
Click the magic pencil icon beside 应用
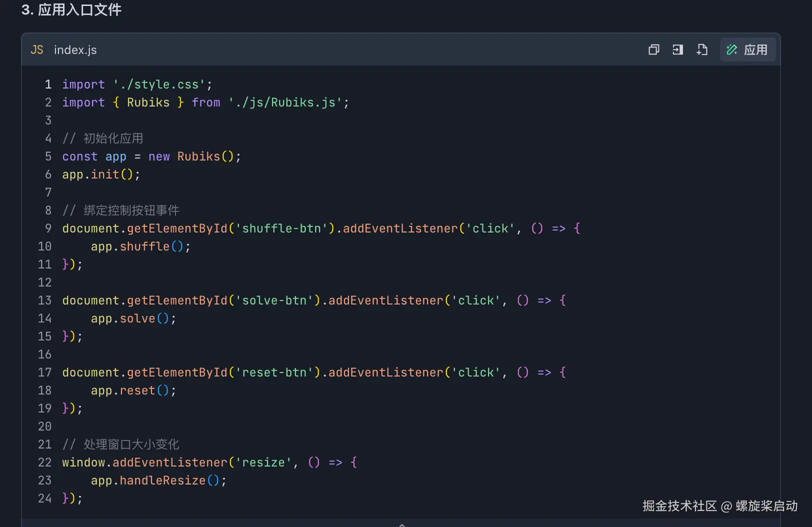[x=731, y=49]
